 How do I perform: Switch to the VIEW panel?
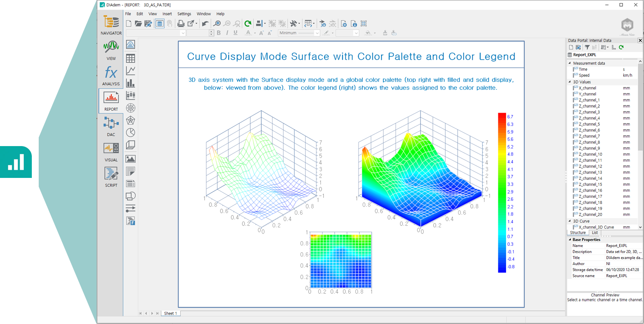coord(111,51)
